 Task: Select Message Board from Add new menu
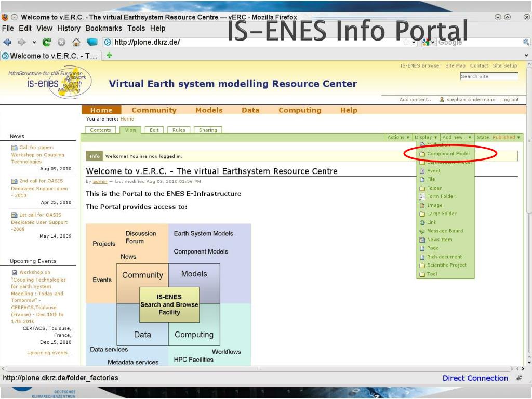pos(445,231)
